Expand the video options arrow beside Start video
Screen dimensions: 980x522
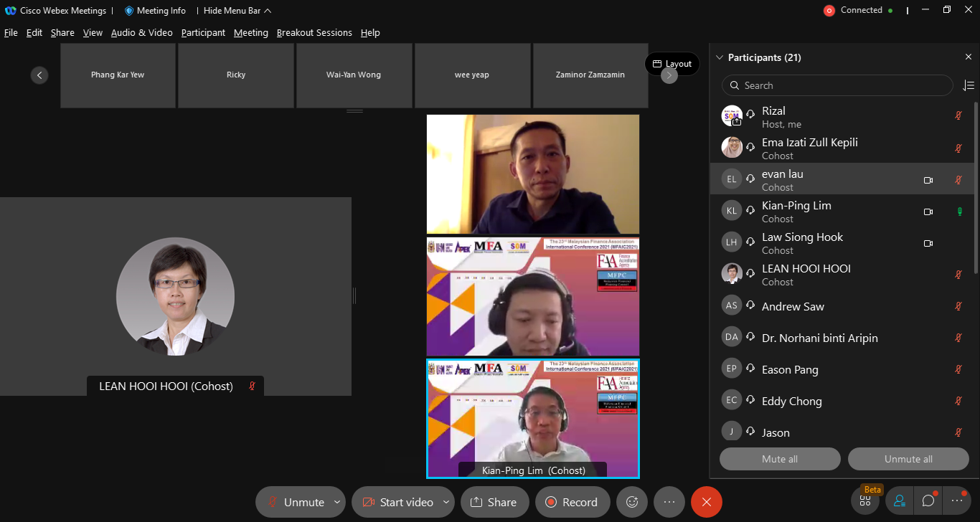click(446, 502)
